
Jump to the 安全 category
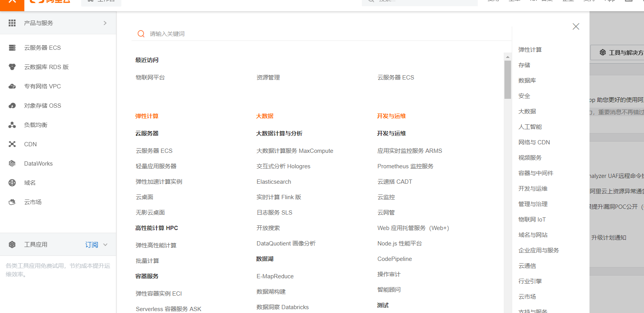[x=524, y=96]
